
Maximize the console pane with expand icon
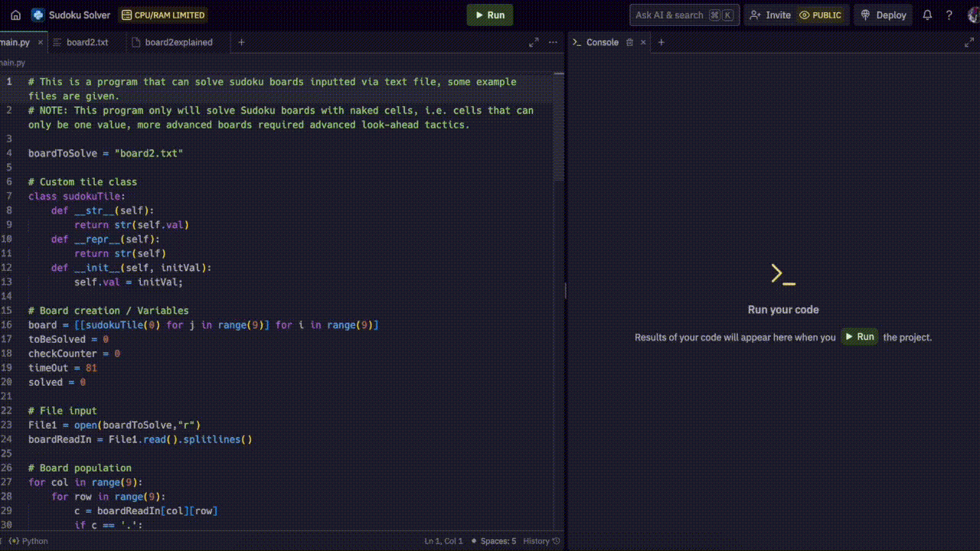[x=969, y=43]
